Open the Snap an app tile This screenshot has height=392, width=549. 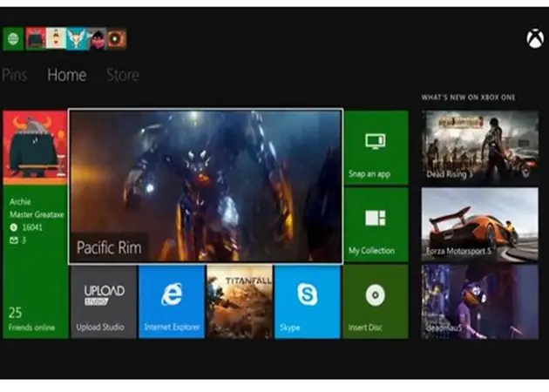click(376, 148)
